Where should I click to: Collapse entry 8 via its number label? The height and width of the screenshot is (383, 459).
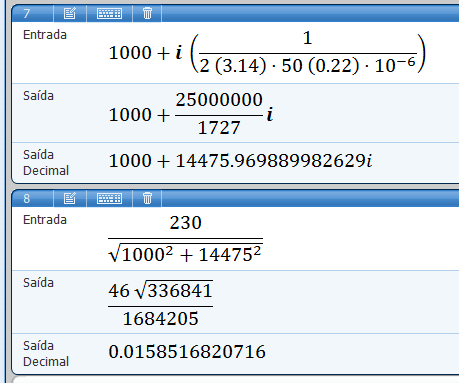point(27,199)
